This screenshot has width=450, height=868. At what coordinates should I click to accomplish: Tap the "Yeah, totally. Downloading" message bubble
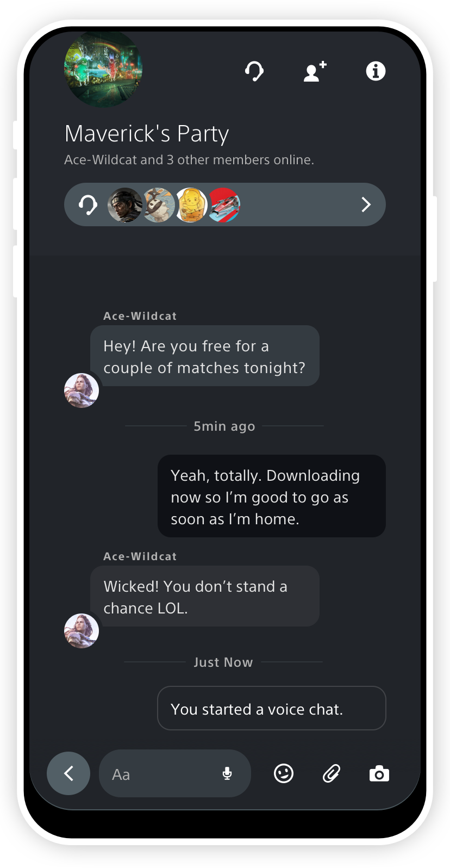pyautogui.click(x=272, y=496)
